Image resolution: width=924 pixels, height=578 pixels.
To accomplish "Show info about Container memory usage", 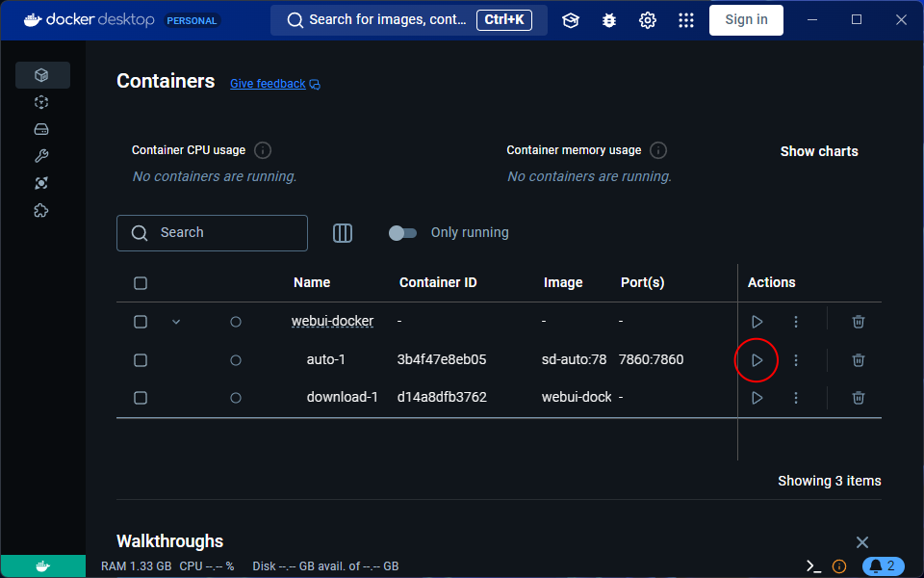I will [658, 150].
